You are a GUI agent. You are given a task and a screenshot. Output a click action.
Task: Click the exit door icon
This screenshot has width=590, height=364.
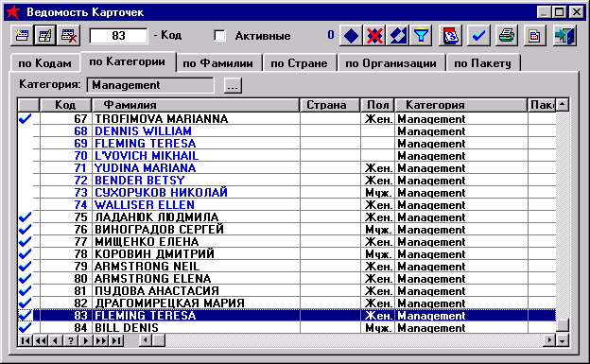(564, 36)
